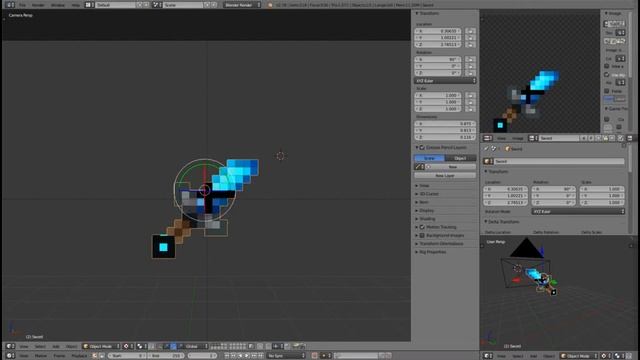The height and width of the screenshot is (360, 640).
Task: Open the View menu in 3D viewport header
Action: (x=24, y=346)
